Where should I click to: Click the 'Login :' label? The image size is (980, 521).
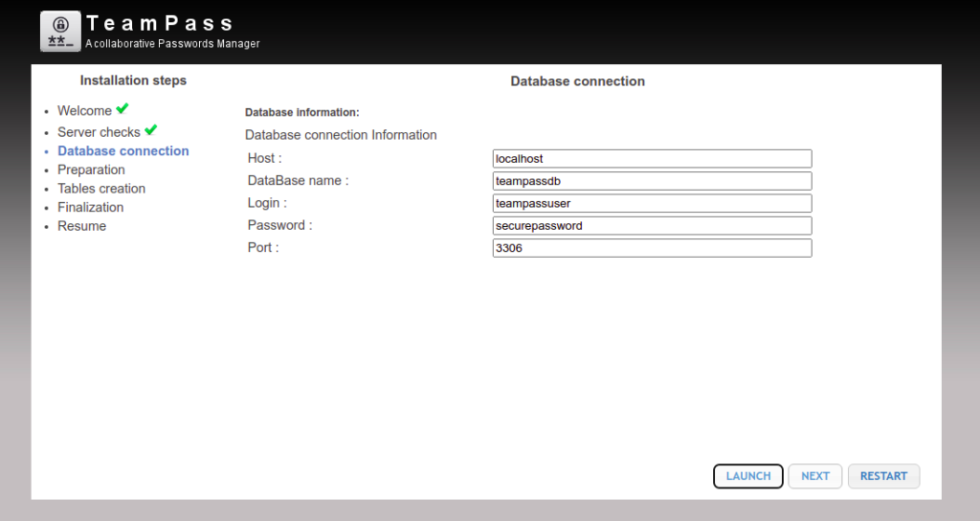(x=267, y=203)
